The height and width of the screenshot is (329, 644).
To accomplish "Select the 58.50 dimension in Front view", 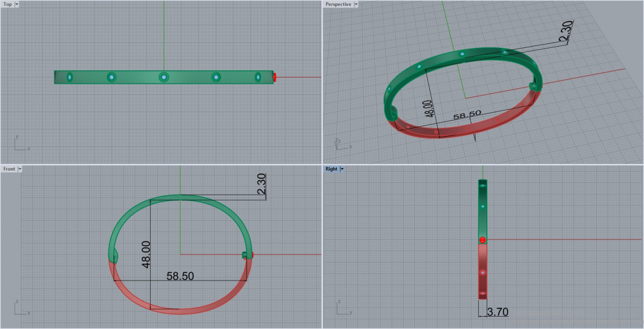I will point(180,276).
